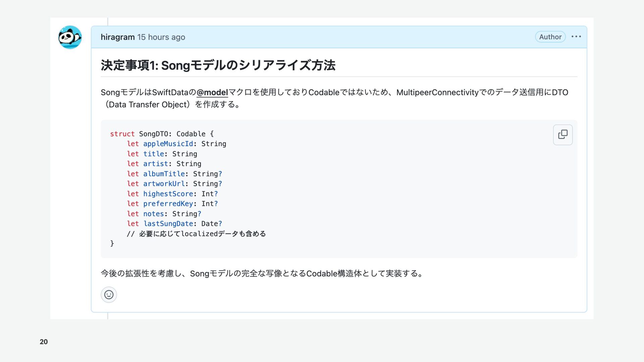Click the lastSungDate property in code
The image size is (644, 362).
pyautogui.click(x=168, y=224)
